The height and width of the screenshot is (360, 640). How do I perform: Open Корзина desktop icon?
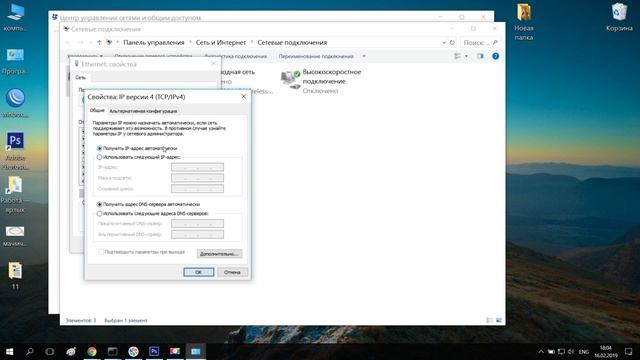tap(619, 17)
